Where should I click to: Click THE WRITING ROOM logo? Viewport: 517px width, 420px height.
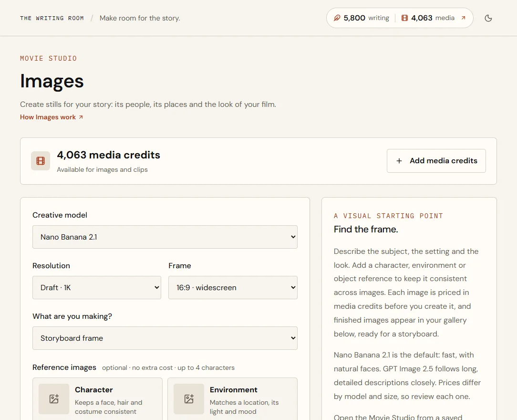(x=52, y=18)
